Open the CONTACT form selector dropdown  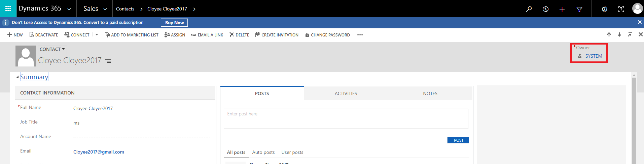pos(52,49)
